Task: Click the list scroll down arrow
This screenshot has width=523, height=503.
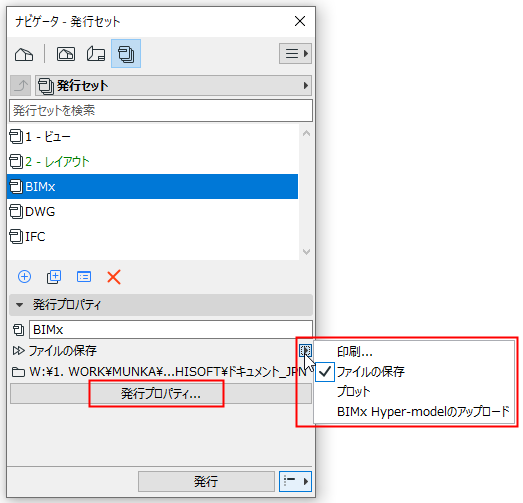Action: click(x=306, y=252)
